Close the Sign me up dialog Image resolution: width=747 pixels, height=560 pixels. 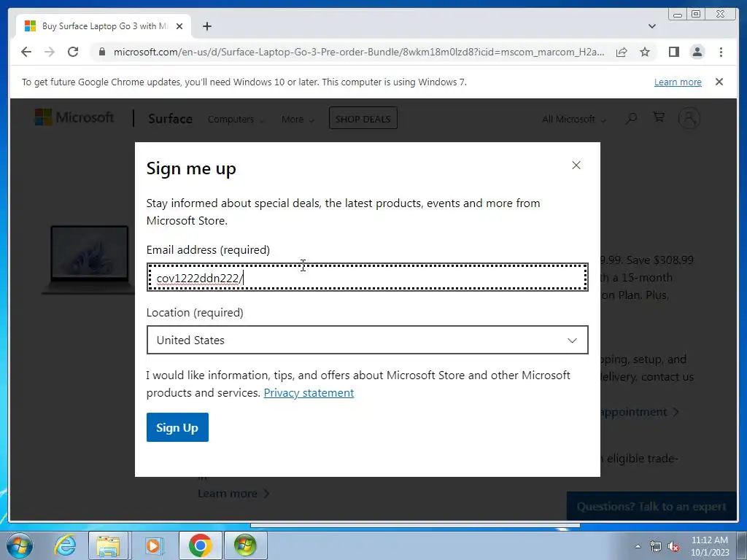click(x=576, y=166)
